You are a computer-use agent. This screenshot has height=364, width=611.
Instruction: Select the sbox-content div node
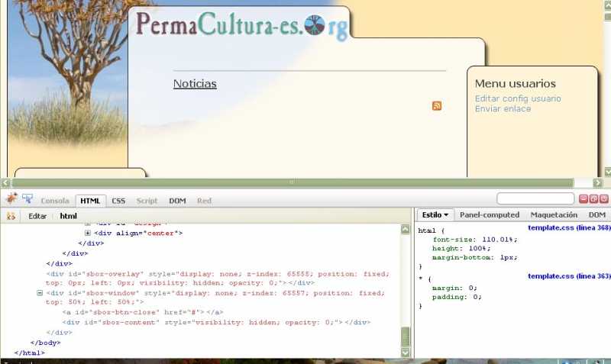[216, 322]
